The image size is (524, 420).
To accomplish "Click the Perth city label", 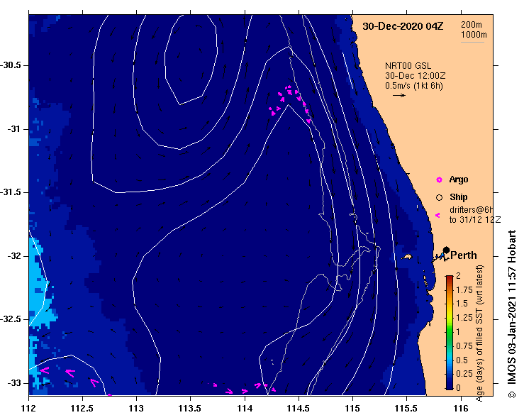I will pyautogui.click(x=464, y=255).
